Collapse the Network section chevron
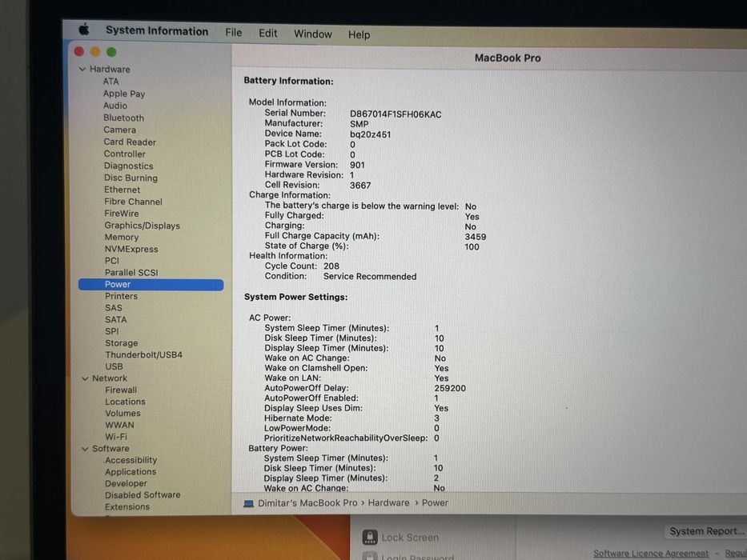 point(85,378)
